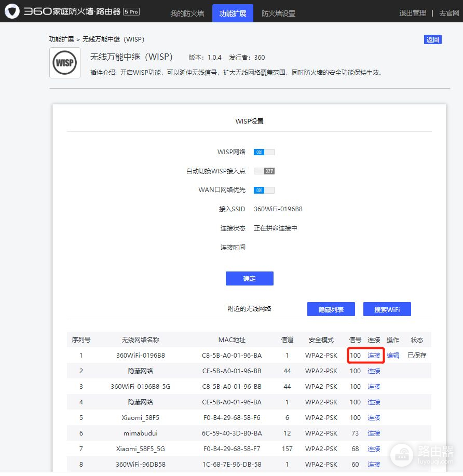The image size is (463, 476).
Task: Connect to Xiaomi_58F5 network
Action: [374, 418]
